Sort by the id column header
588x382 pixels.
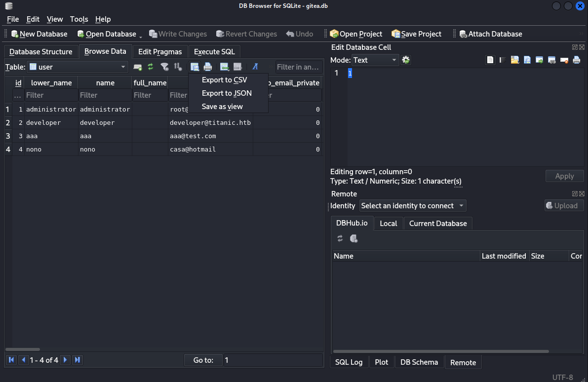(18, 83)
